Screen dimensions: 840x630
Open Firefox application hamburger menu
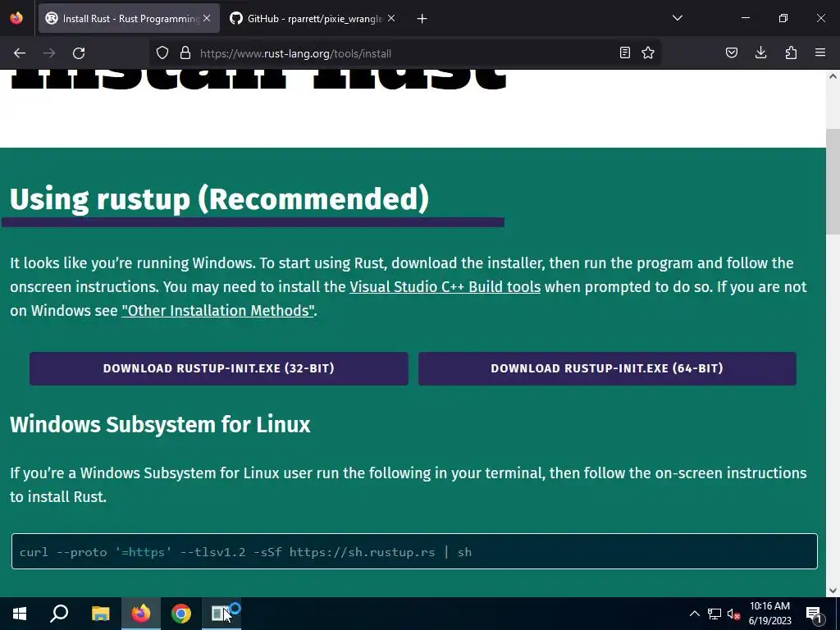tap(820, 52)
